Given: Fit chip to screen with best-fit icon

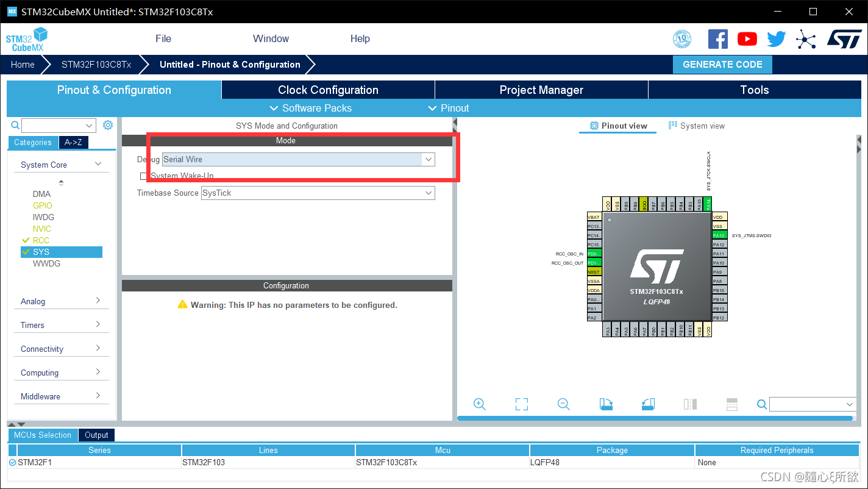Looking at the screenshot, I should click(x=521, y=404).
